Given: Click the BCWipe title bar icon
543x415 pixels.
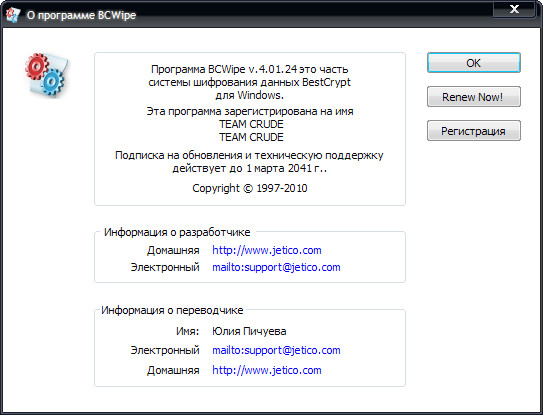Looking at the screenshot, I should click(x=13, y=15).
